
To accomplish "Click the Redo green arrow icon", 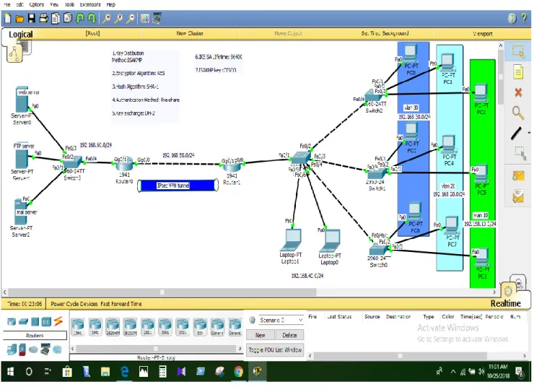I will 92,18.
